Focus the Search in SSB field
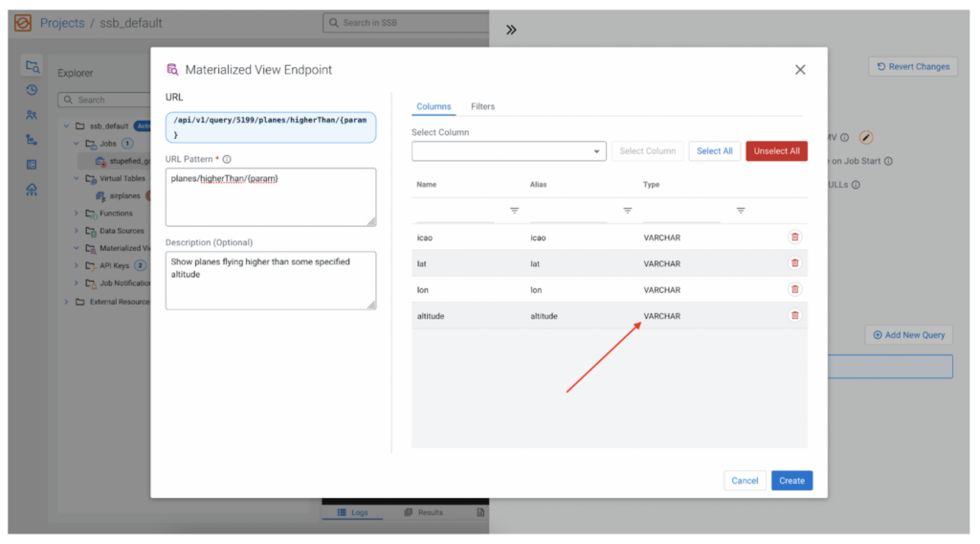 coord(406,23)
